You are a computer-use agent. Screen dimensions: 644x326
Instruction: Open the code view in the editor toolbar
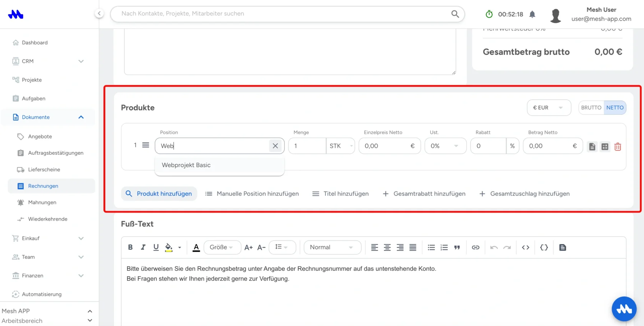coord(526,247)
